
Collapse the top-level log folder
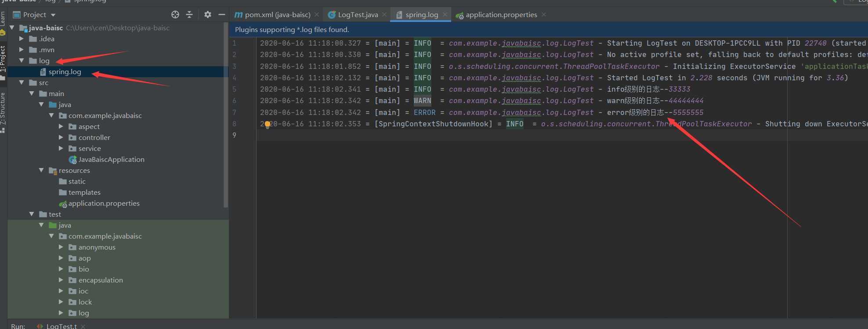tap(22, 61)
